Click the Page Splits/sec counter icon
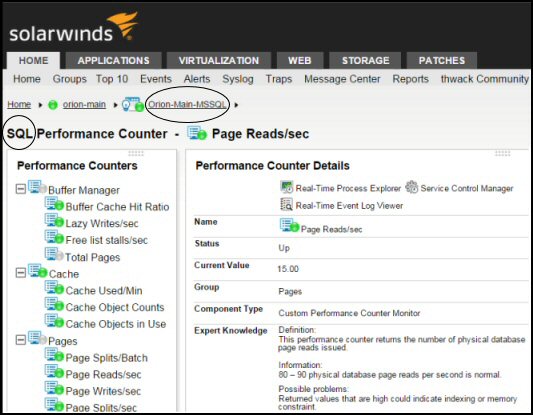The height and width of the screenshot is (415, 533). point(54,404)
